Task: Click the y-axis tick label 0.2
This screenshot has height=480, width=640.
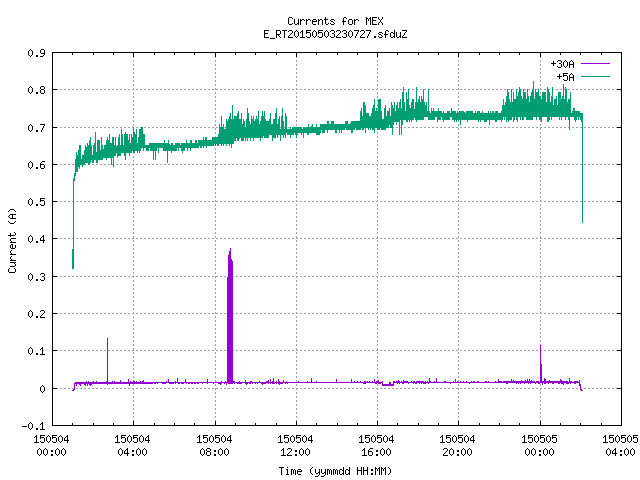Action: click(36, 314)
